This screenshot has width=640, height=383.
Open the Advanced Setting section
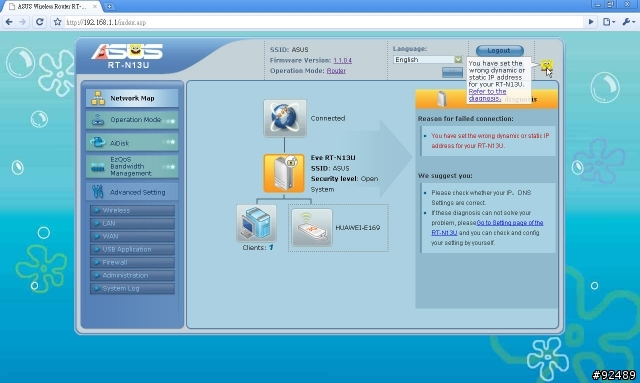[132, 192]
